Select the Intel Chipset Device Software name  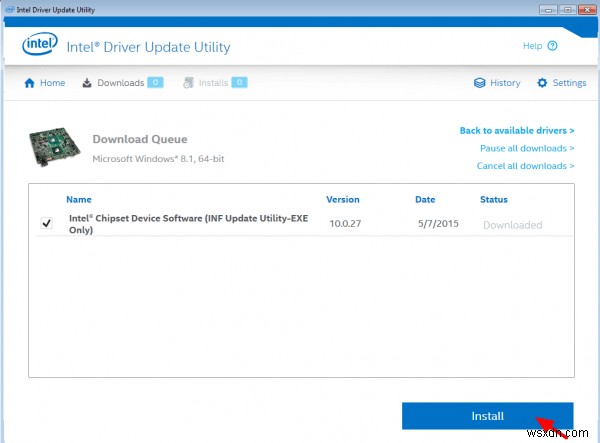(189, 224)
